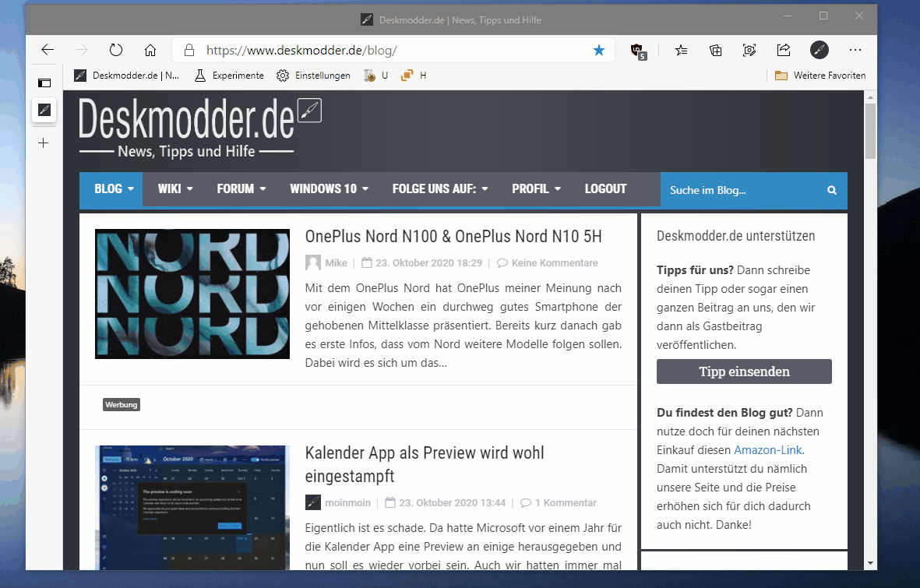Screen dimensions: 920x588
Task: Expand the WIKI navigation menu
Action: point(175,189)
